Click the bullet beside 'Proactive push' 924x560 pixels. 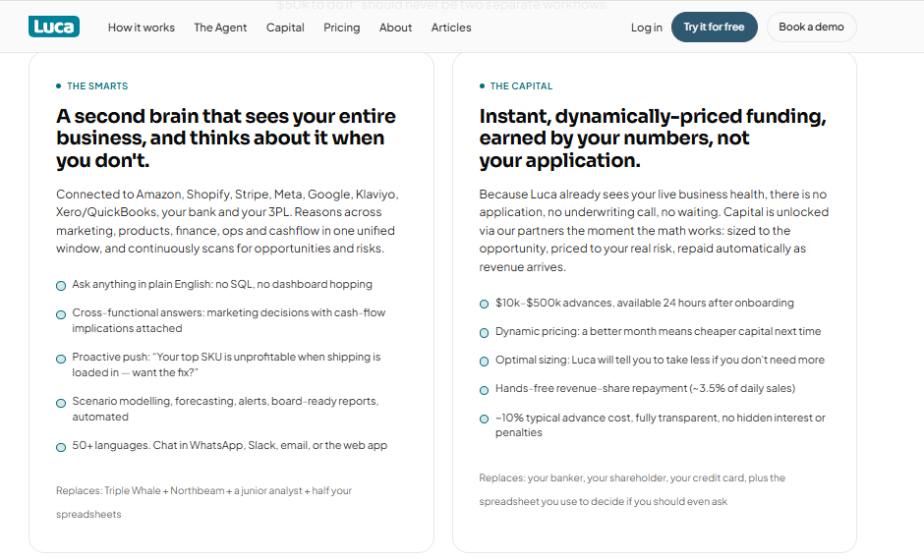[x=61, y=359]
